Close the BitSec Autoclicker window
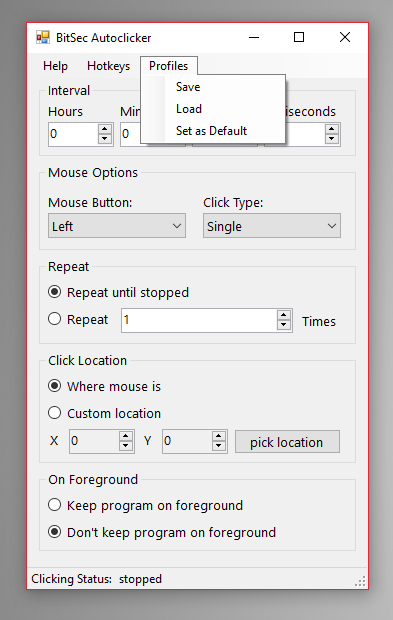 345,38
